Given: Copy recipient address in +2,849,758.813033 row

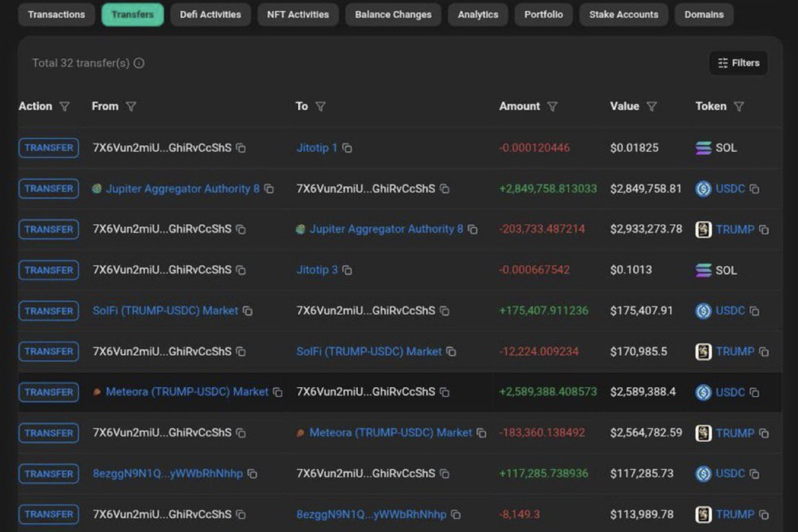Looking at the screenshot, I should 444,189.
